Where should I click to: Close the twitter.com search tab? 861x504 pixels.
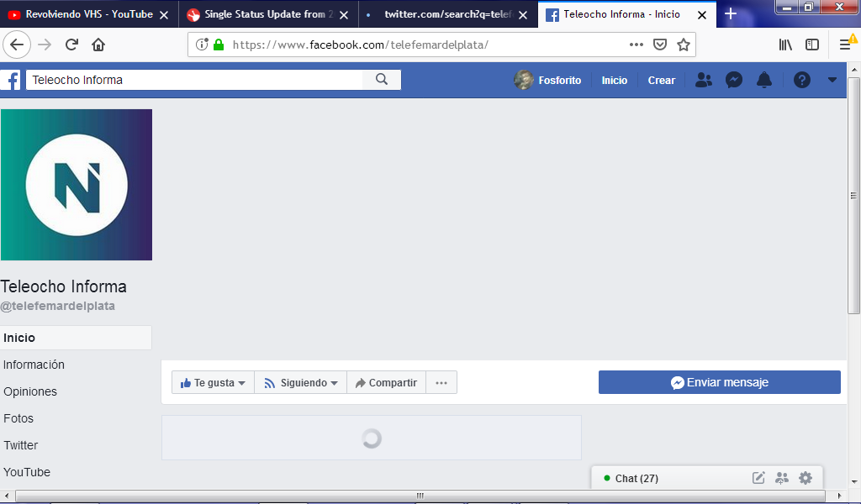click(523, 15)
